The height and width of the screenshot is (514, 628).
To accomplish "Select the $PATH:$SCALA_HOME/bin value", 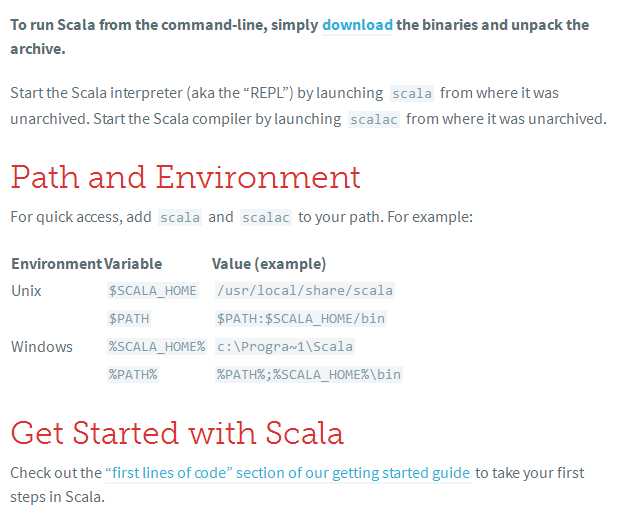I will click(x=300, y=319).
